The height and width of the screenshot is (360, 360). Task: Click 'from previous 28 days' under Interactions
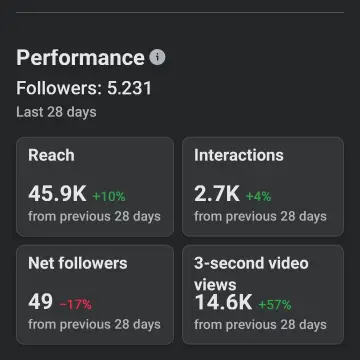[x=260, y=217]
